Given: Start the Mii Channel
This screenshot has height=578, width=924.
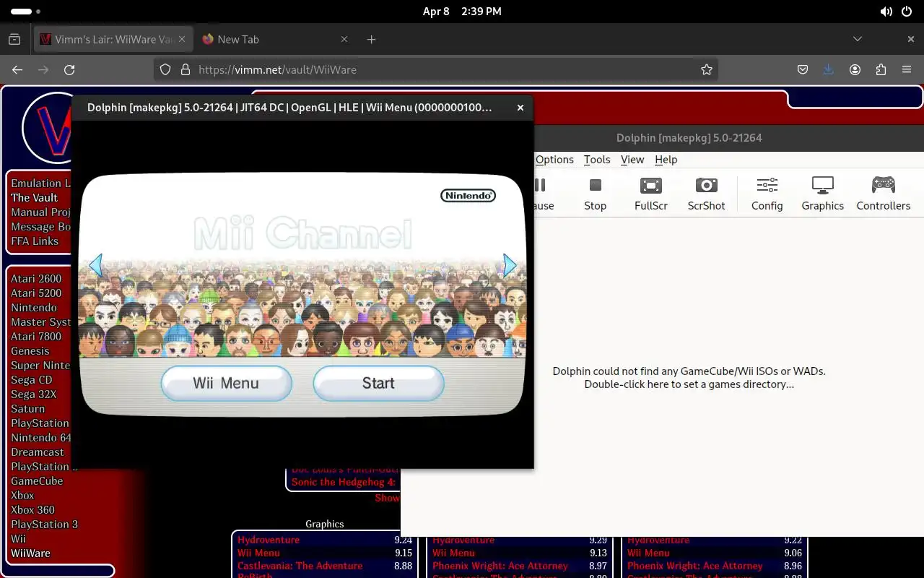Looking at the screenshot, I should point(378,383).
